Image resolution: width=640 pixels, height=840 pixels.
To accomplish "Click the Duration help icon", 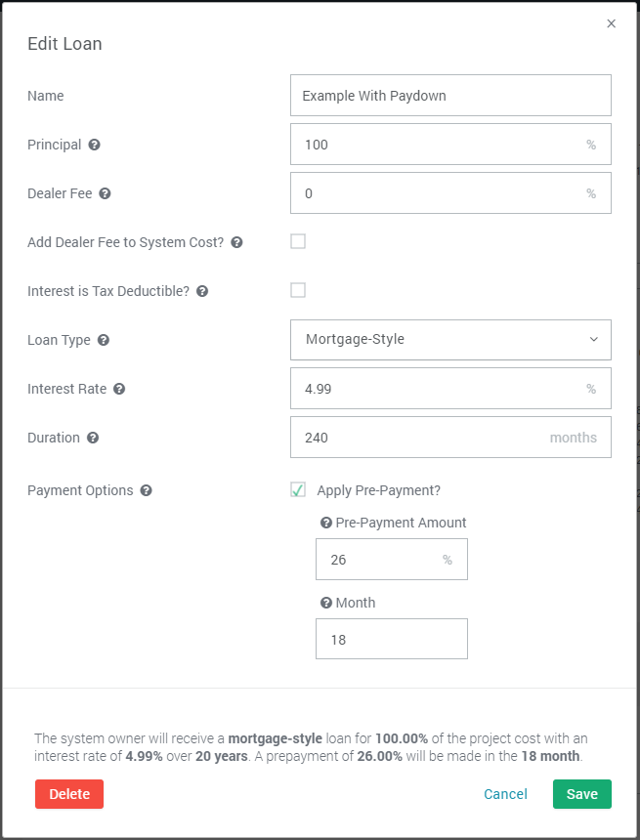I will [x=93, y=438].
